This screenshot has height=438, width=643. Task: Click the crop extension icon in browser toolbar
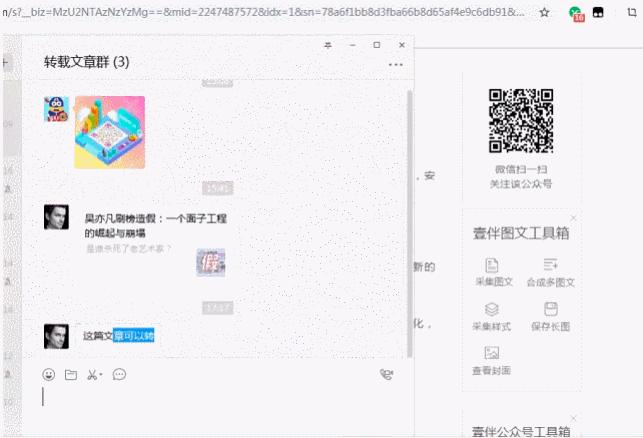tap(632, 13)
